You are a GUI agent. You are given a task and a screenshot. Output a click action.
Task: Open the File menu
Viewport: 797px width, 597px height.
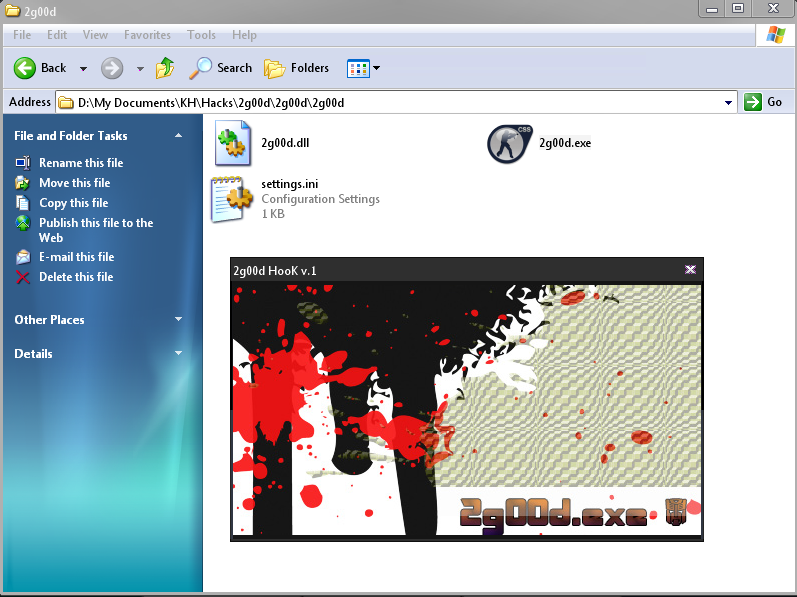tap(22, 35)
